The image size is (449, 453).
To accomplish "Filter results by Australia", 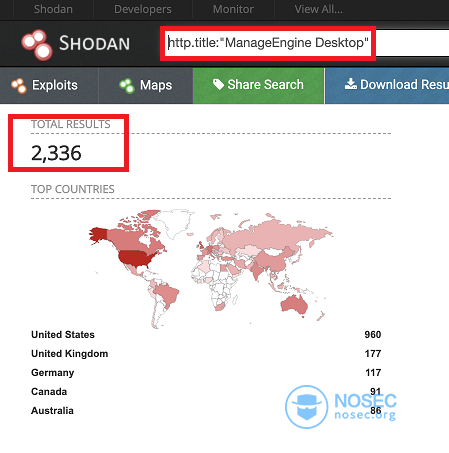I will pyautogui.click(x=52, y=410).
